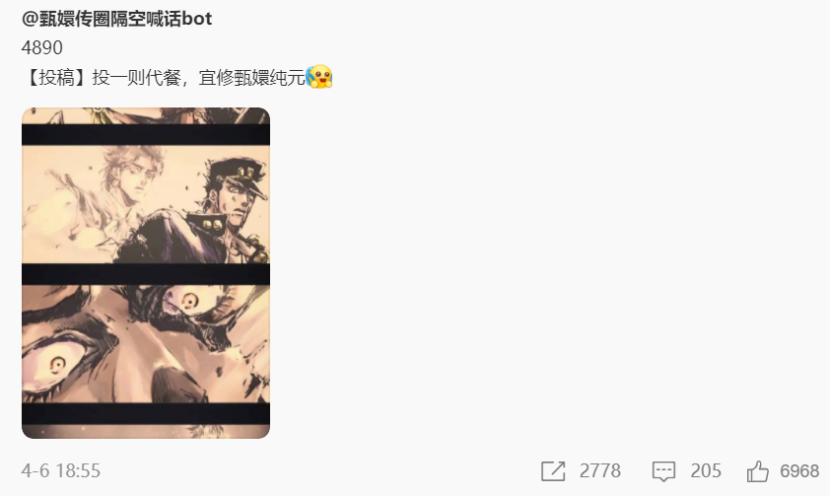Click the text 投一则代餐 in the post

click(x=136, y=77)
